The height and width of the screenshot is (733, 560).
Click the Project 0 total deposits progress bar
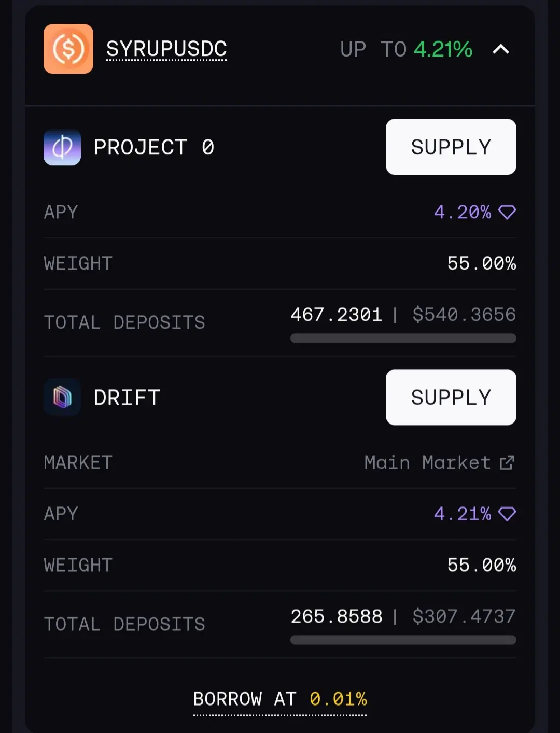point(403,339)
